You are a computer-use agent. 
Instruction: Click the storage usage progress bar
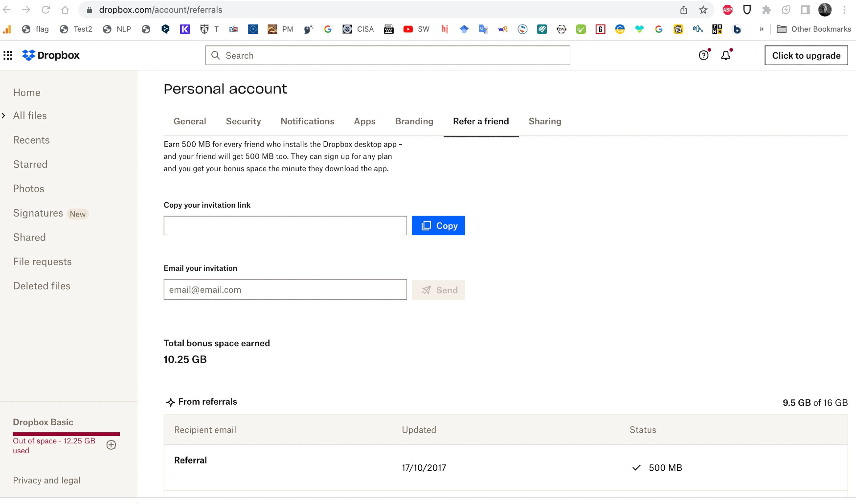[x=66, y=434]
